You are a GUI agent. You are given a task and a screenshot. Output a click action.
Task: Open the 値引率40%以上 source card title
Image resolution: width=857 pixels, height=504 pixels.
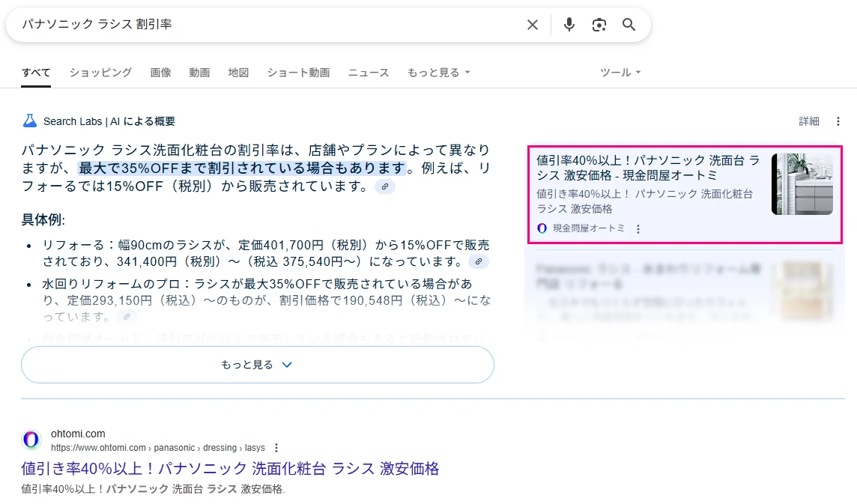click(x=648, y=168)
